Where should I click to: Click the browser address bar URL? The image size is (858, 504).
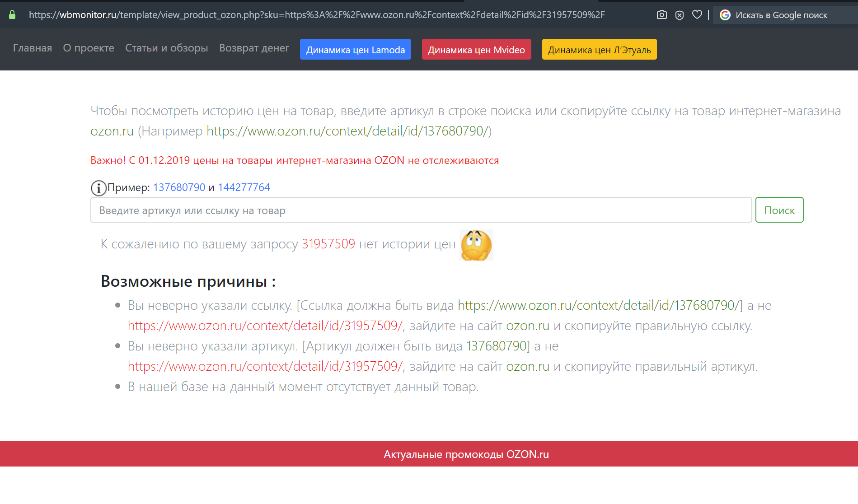317,15
